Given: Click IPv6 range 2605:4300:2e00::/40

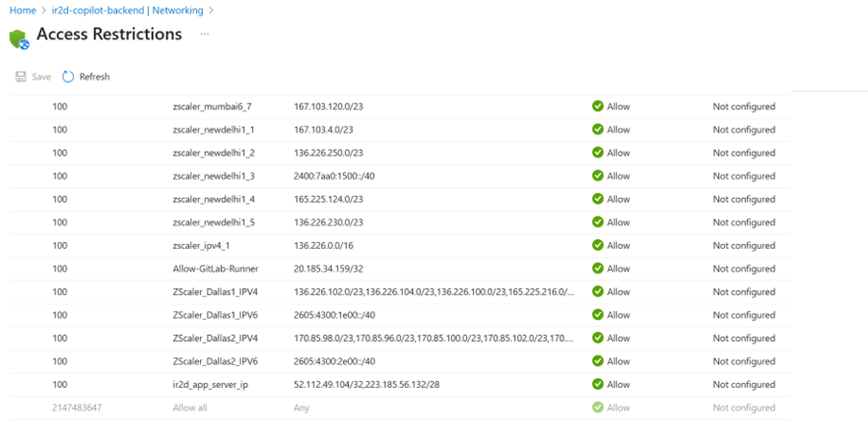Looking at the screenshot, I should [335, 362].
